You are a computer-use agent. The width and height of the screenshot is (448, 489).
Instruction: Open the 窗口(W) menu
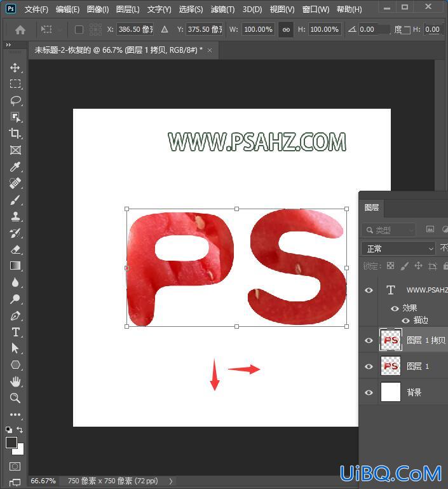point(315,10)
